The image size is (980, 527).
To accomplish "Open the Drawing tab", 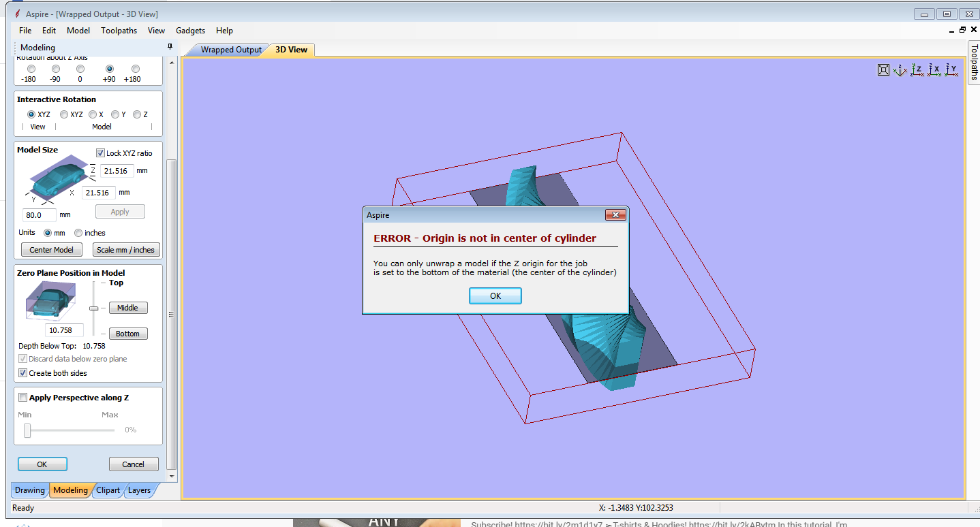I will [29, 490].
